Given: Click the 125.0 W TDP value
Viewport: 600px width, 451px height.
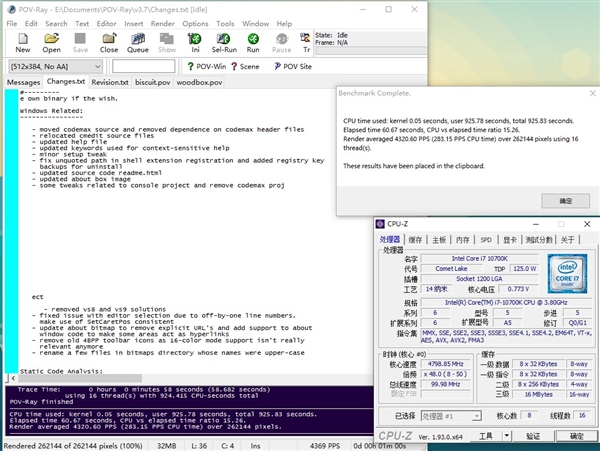Looking at the screenshot, I should (x=524, y=269).
